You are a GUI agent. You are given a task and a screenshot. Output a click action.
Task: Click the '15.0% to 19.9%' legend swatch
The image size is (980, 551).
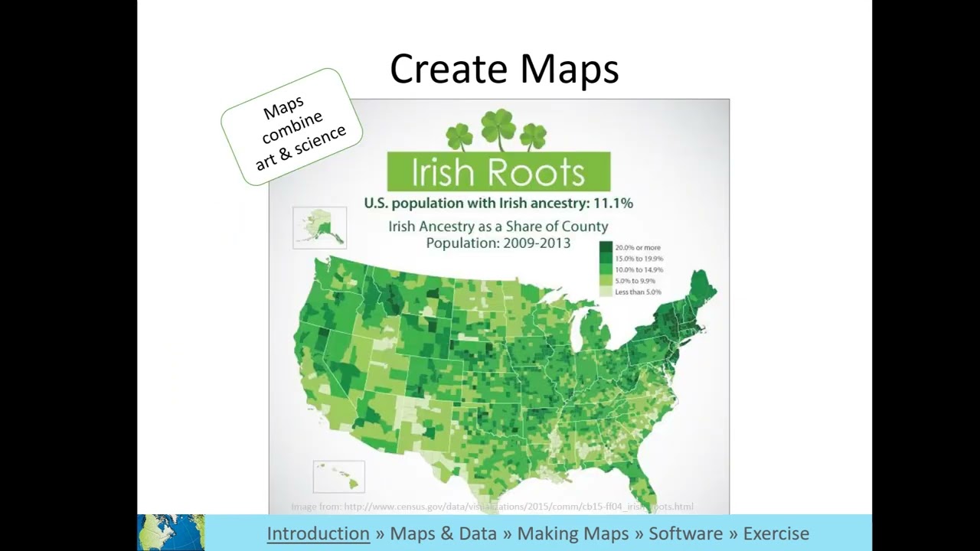[606, 259]
